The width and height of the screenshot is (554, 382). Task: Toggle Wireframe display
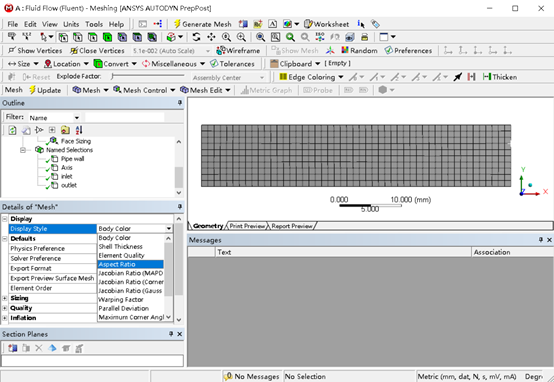pos(238,51)
